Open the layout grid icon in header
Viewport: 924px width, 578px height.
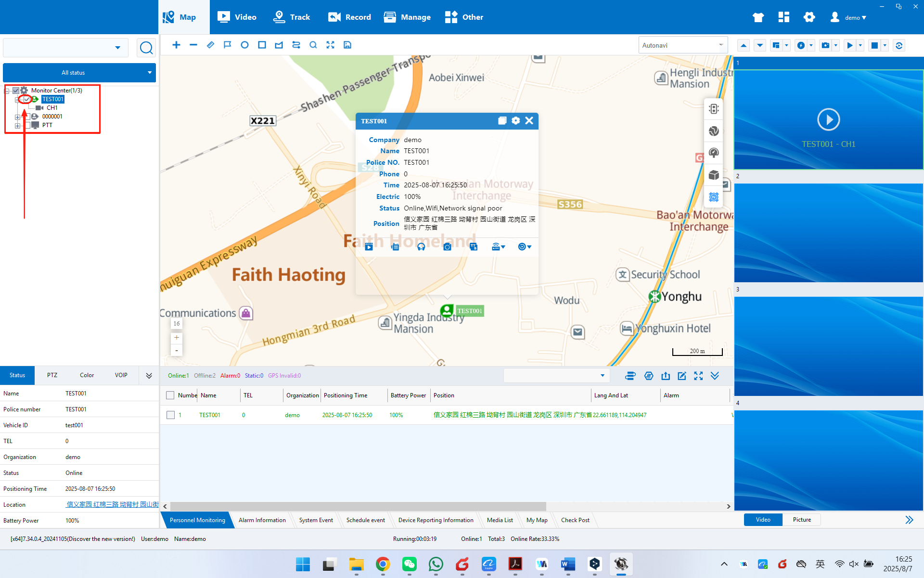click(x=784, y=17)
